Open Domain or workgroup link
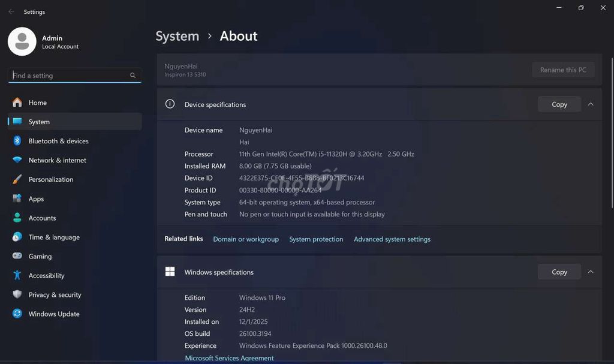This screenshot has height=364, width=614. (x=246, y=239)
